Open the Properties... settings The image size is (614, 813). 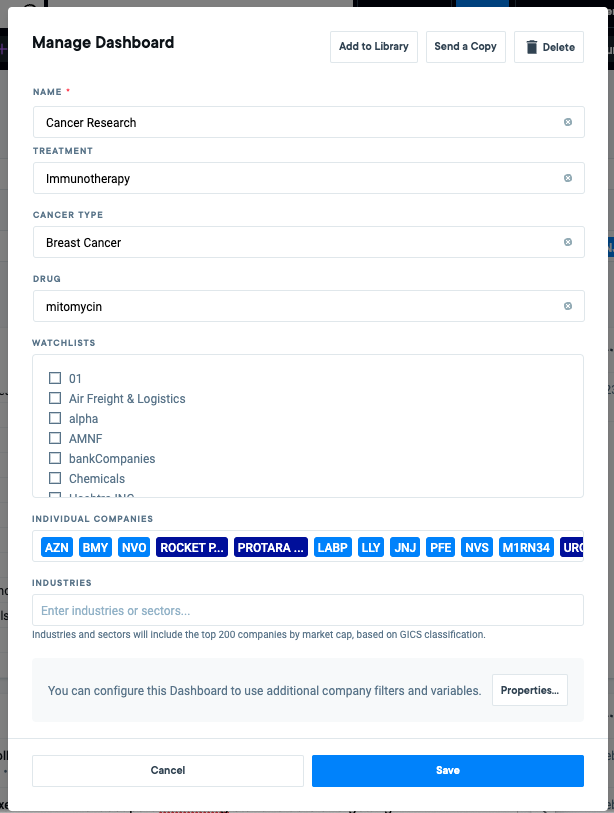(529, 690)
